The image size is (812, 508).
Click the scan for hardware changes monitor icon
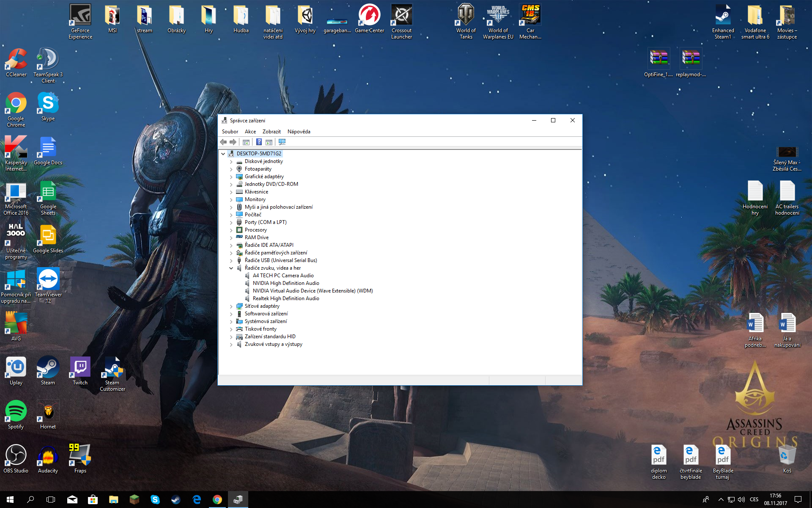pyautogui.click(x=282, y=142)
